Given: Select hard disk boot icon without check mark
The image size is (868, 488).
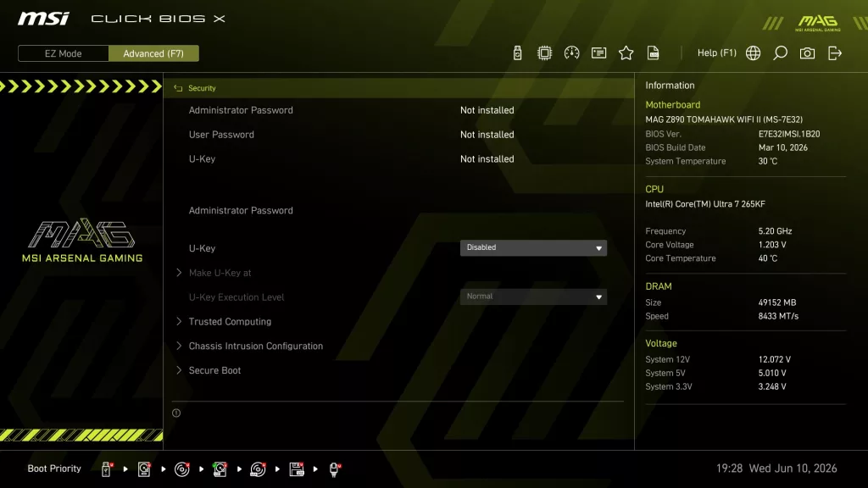Looking at the screenshot, I should click(144, 469).
